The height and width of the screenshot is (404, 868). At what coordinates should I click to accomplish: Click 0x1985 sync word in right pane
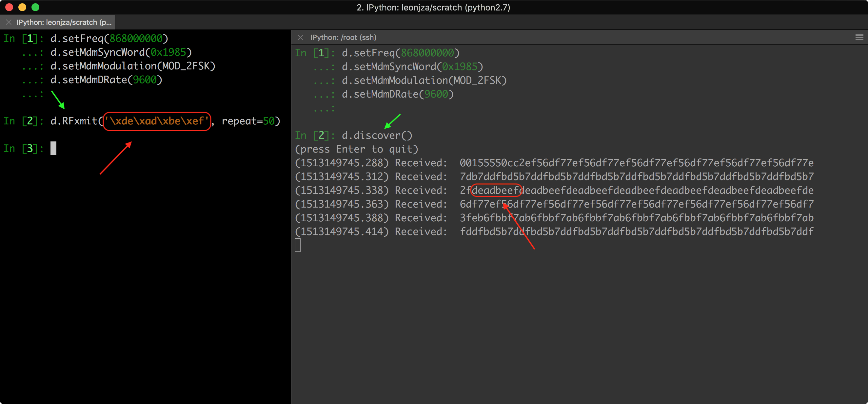460,67
